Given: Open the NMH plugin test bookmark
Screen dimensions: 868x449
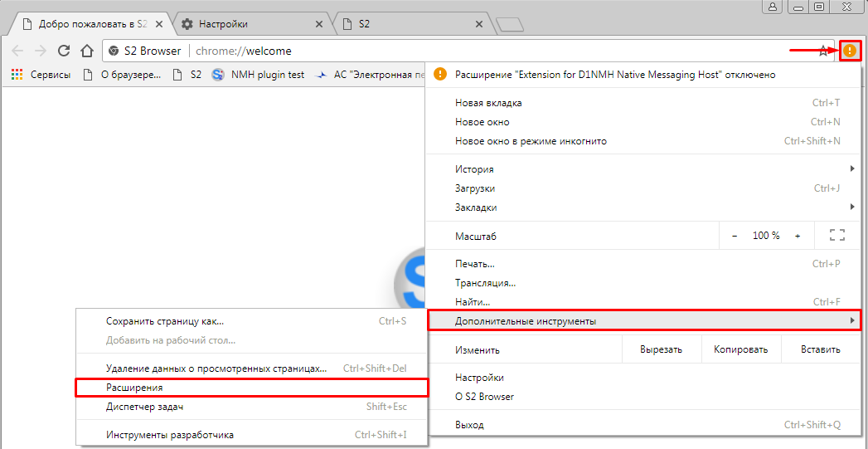Looking at the screenshot, I should click(x=258, y=75).
